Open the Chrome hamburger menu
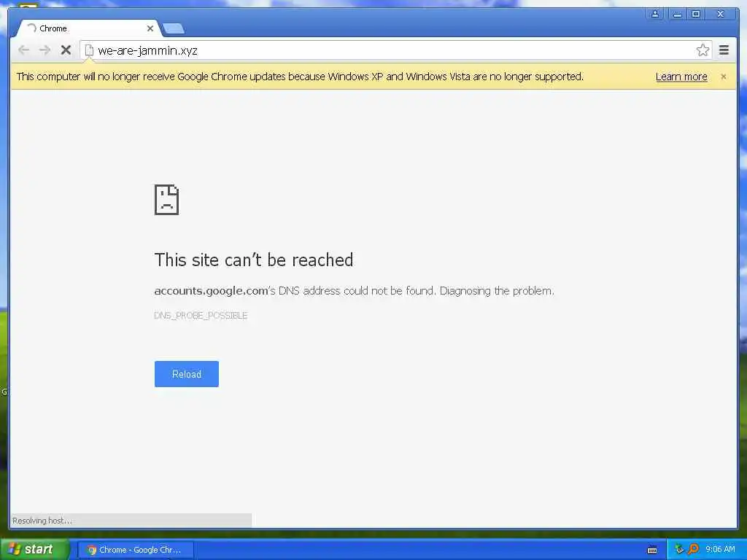 pos(724,50)
